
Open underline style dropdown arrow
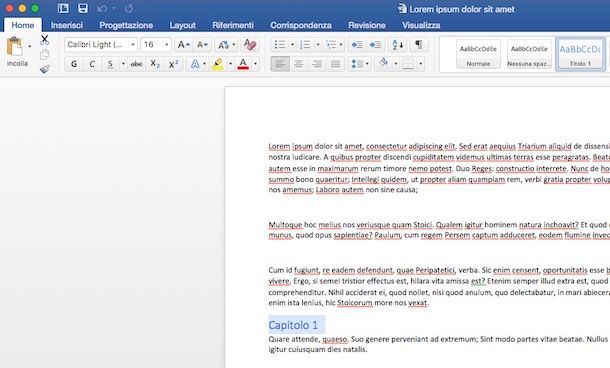[x=123, y=64]
